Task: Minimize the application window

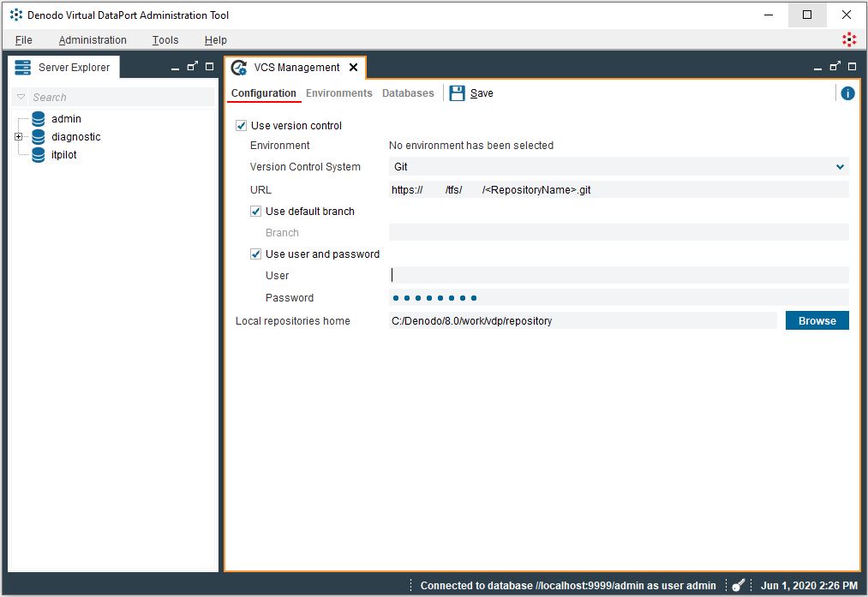Action: [769, 15]
